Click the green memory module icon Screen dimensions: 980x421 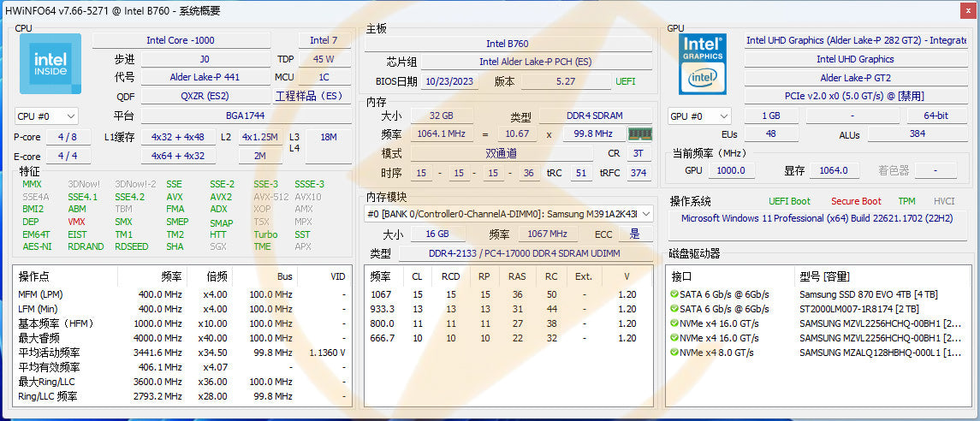pyautogui.click(x=639, y=133)
